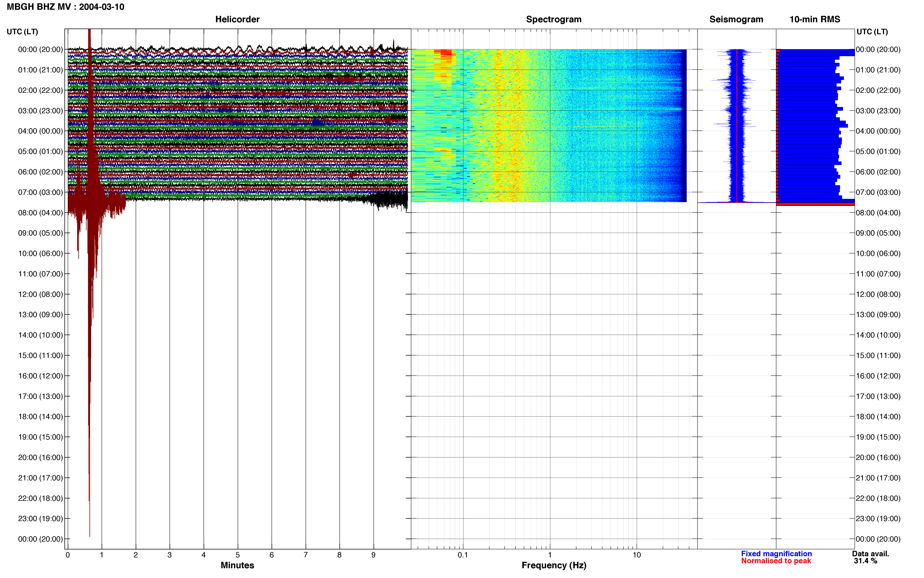Viewport: 924px width, 578px height.
Task: Click the red vertical line in Seismogram panel
Action: coord(737,125)
